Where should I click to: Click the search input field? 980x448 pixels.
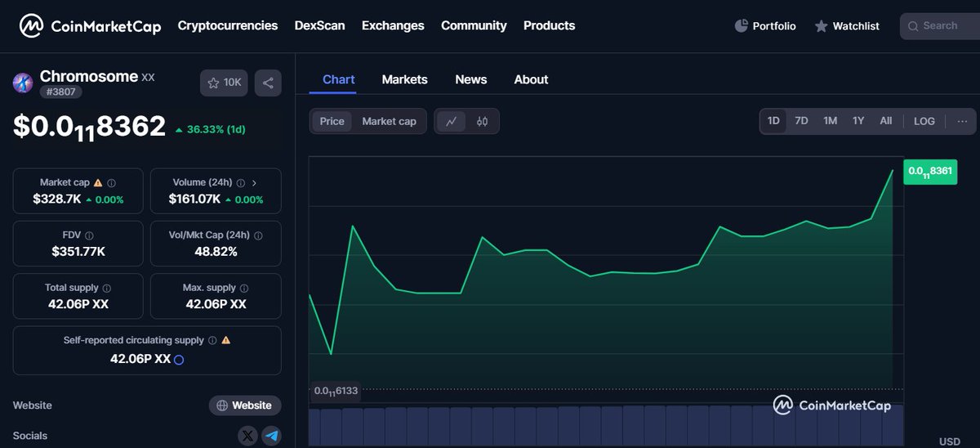[940, 26]
